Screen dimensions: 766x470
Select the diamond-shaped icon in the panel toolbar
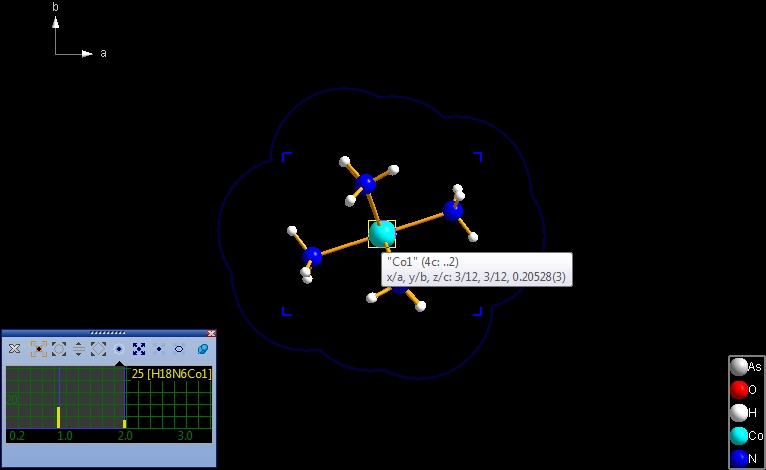[98, 349]
